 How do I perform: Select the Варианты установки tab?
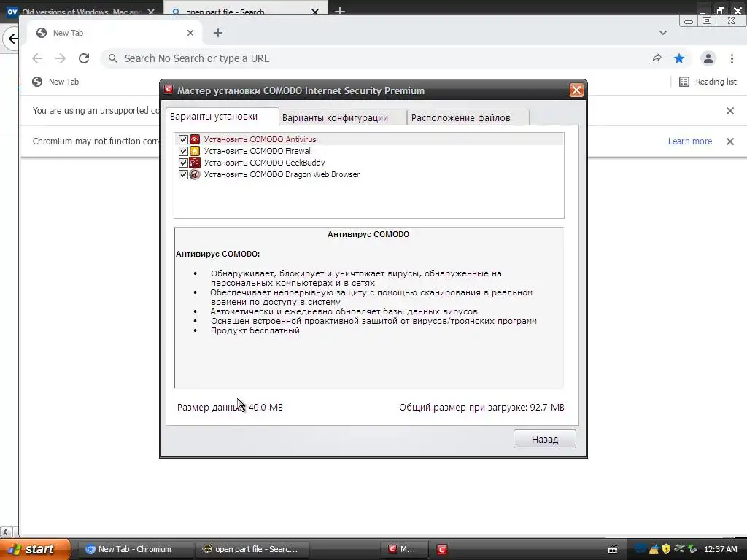(x=222, y=117)
